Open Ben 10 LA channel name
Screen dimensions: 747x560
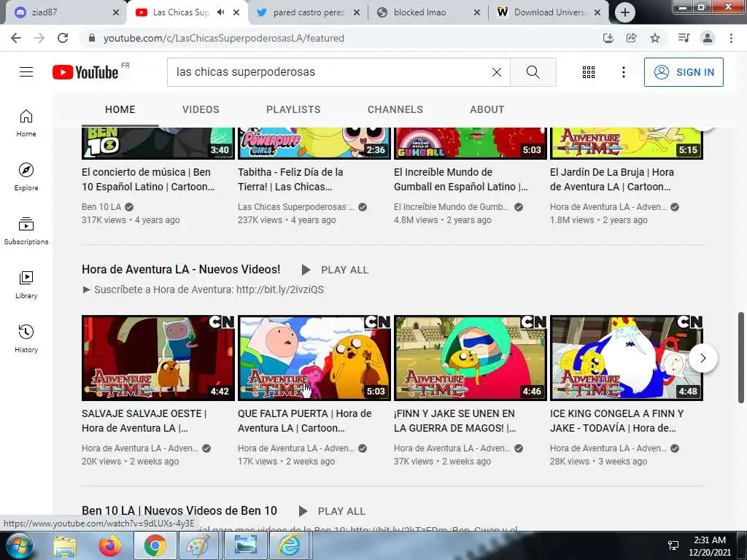tap(101, 207)
